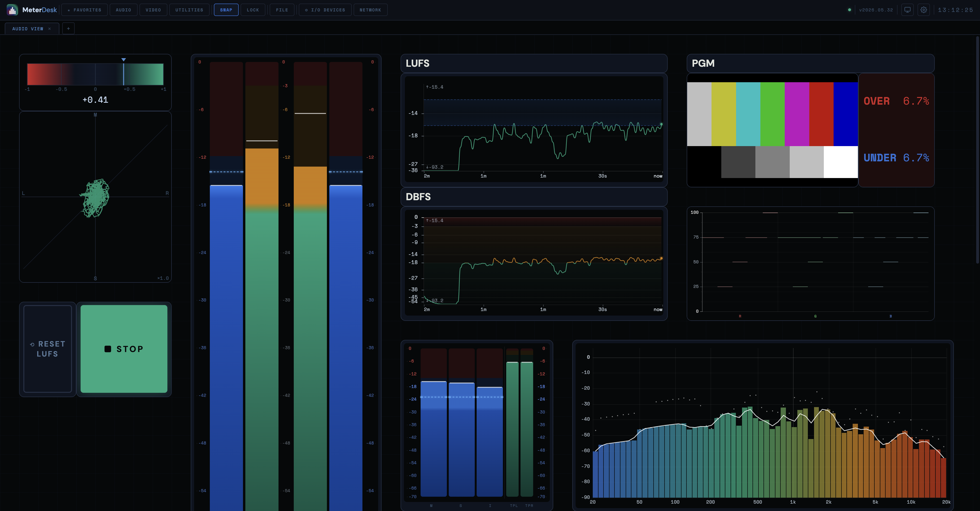The width and height of the screenshot is (980, 511).
Task: Click the UNDER 6.7% readout
Action: pos(896,158)
